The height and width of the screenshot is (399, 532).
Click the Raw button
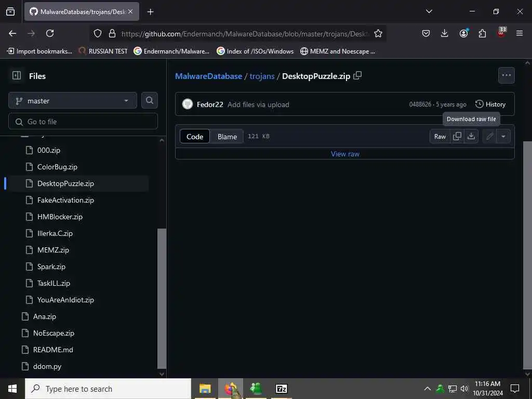point(440,137)
